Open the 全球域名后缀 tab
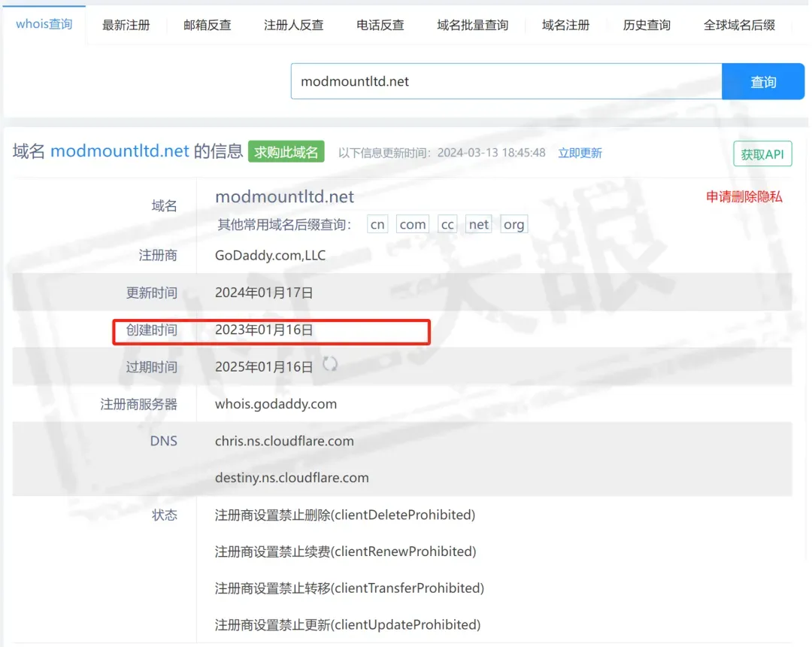Viewport: 812px width, 647px height. (740, 25)
